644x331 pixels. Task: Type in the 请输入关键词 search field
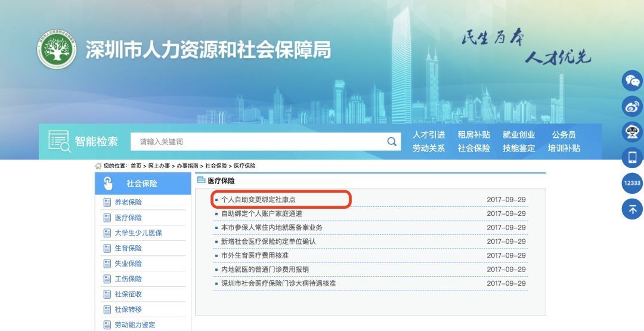256,141
